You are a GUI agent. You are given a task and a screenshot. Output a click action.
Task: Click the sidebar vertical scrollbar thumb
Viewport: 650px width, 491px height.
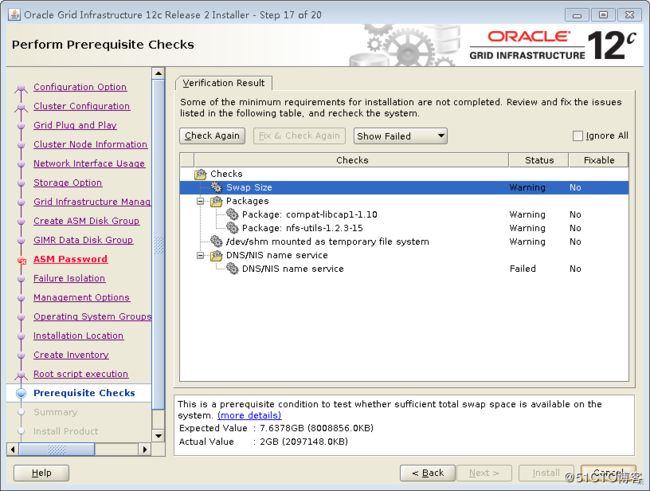pos(158,245)
